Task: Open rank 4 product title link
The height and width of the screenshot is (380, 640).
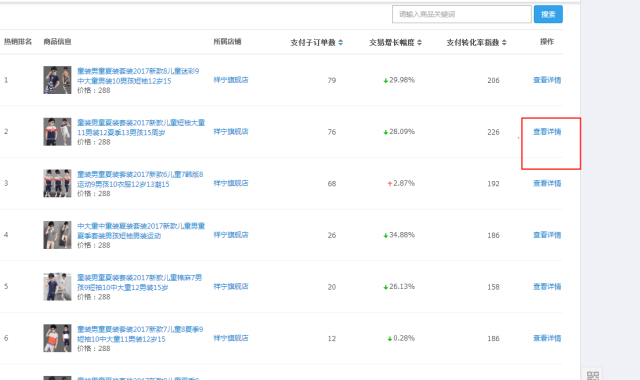Action: click(x=141, y=231)
